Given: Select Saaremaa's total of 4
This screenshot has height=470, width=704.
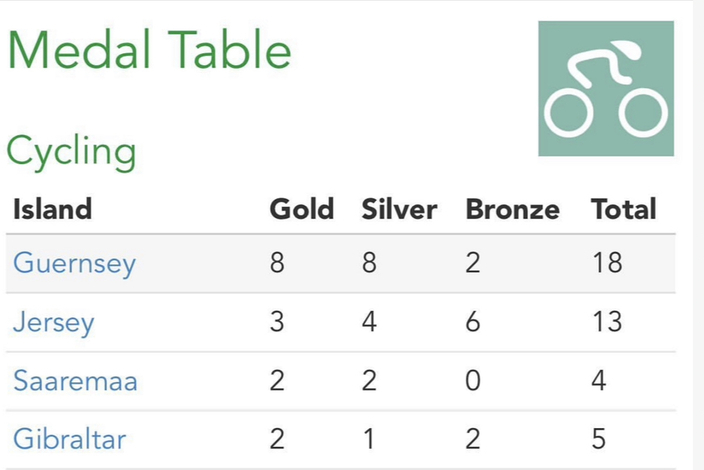Looking at the screenshot, I should (x=599, y=380).
